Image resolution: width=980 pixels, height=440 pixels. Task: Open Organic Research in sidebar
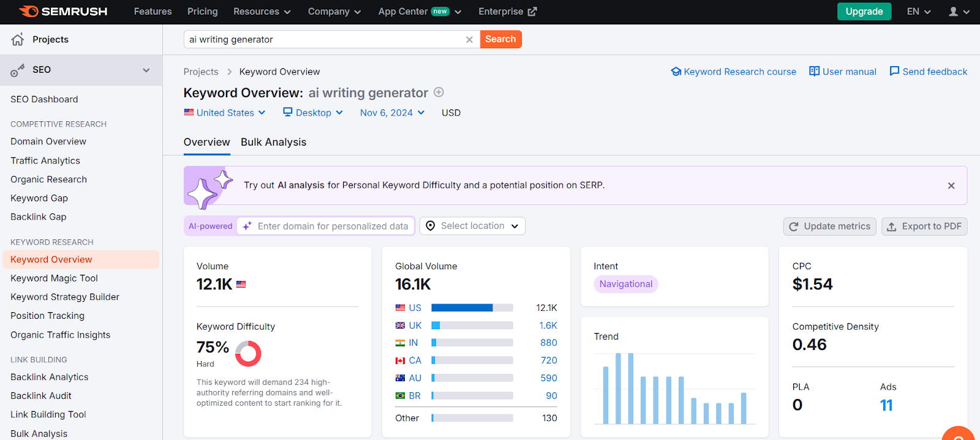[48, 179]
